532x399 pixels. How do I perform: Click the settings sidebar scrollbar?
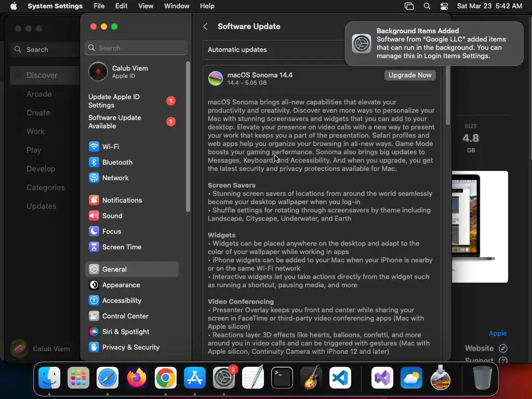[x=188, y=137]
